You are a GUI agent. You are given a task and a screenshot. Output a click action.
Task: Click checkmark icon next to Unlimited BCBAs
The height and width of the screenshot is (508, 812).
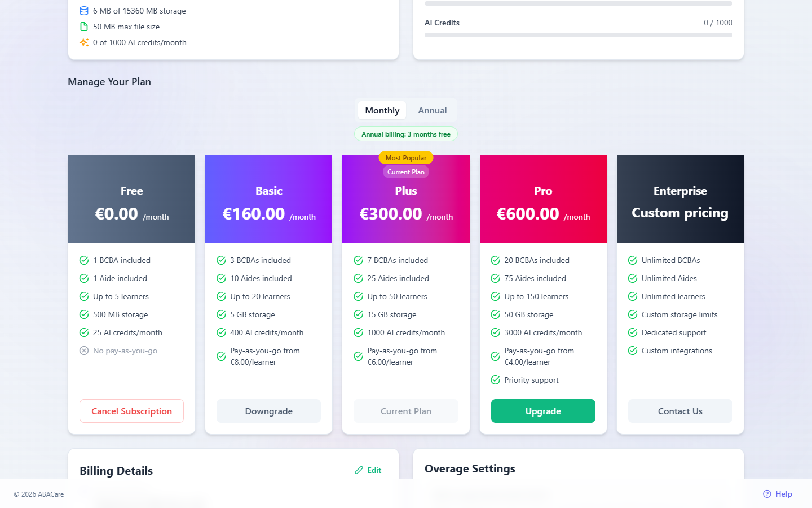[x=633, y=260]
